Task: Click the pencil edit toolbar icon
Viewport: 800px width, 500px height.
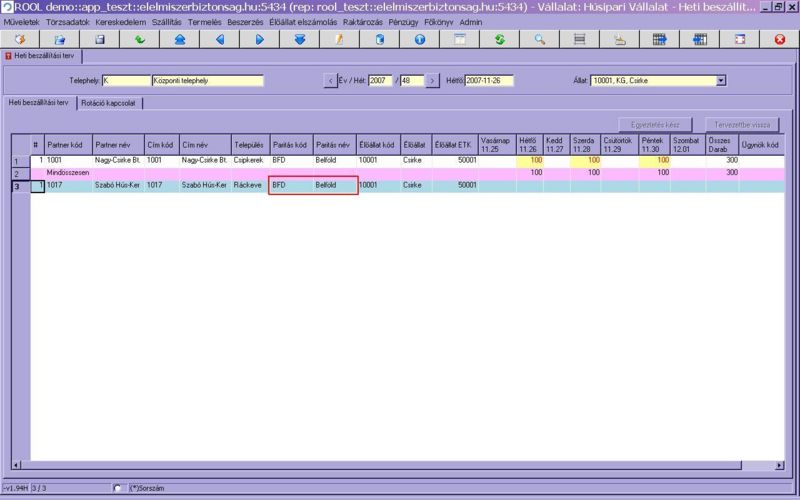Action: (x=340, y=40)
